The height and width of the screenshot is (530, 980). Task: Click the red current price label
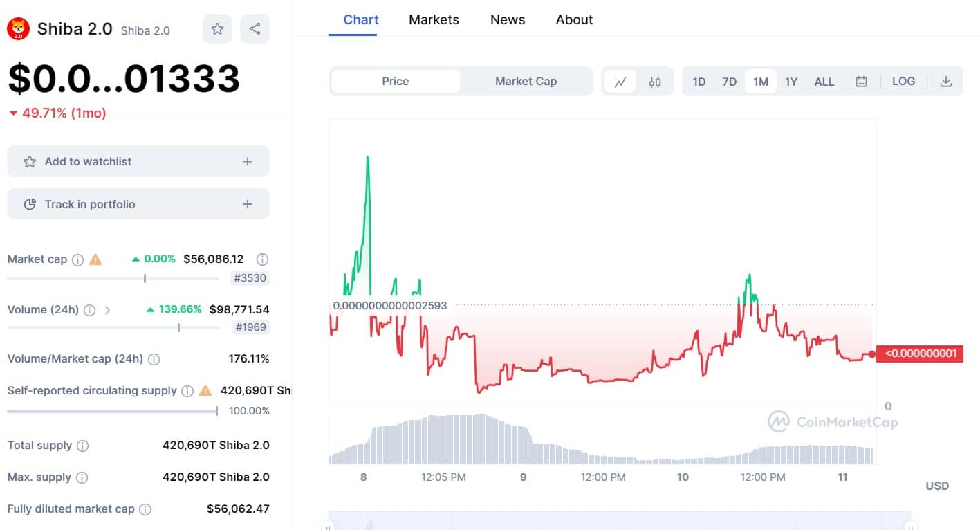pos(919,354)
